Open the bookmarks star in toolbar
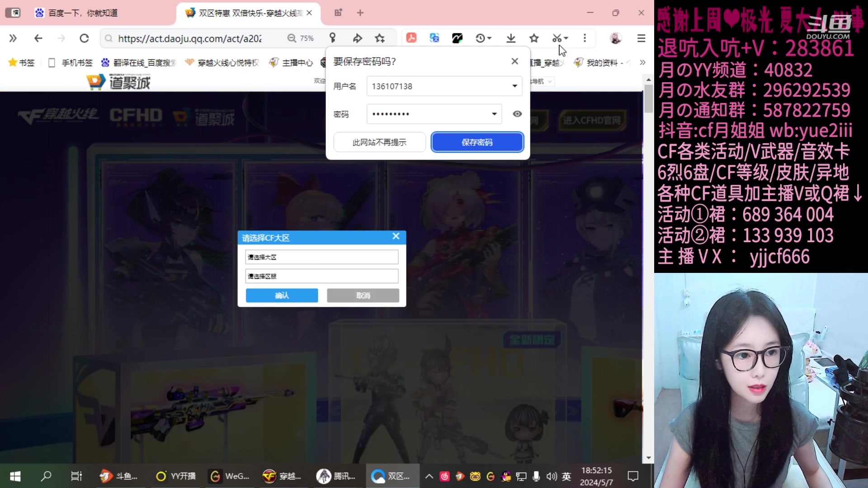The width and height of the screenshot is (868, 488). 534,38
